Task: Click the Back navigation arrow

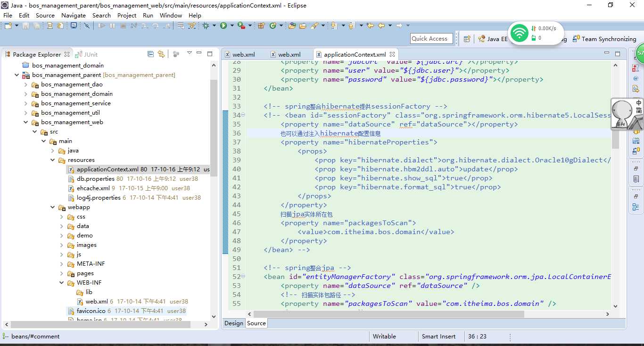Action: click(x=381, y=25)
